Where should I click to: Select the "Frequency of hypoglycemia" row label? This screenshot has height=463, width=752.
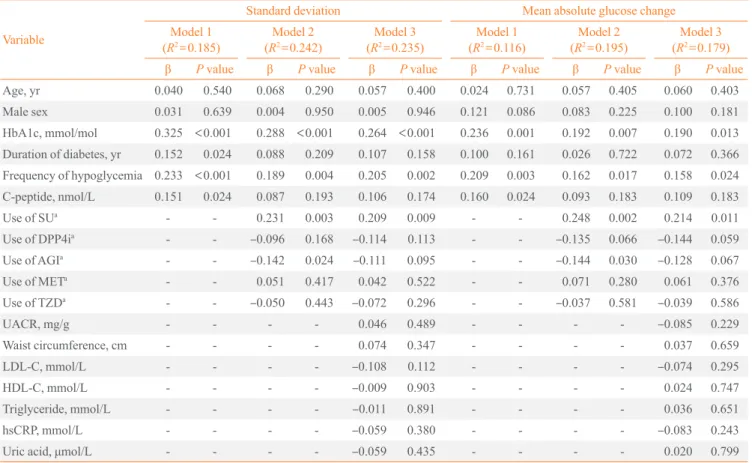[x=72, y=176]
